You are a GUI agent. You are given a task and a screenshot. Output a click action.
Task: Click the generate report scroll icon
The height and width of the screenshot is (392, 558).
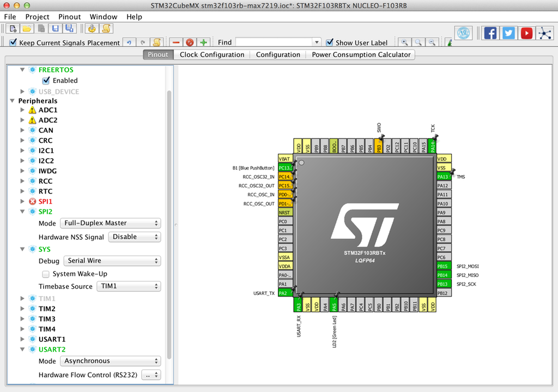(x=106, y=29)
